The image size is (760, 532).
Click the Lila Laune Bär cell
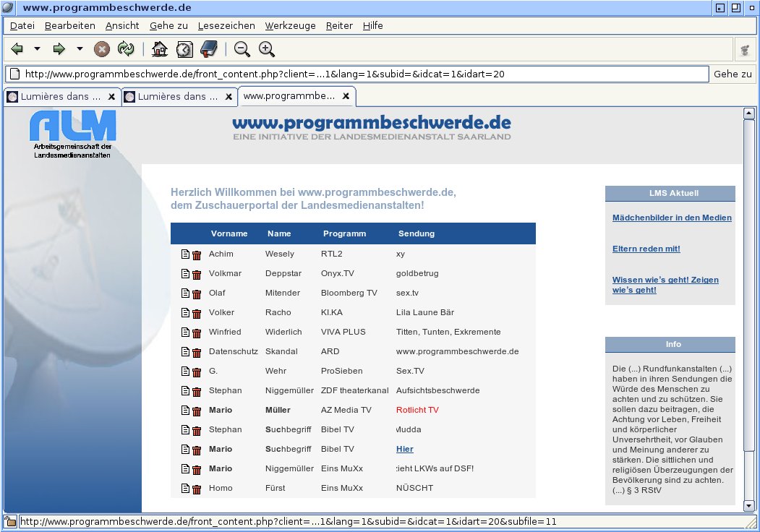click(425, 312)
